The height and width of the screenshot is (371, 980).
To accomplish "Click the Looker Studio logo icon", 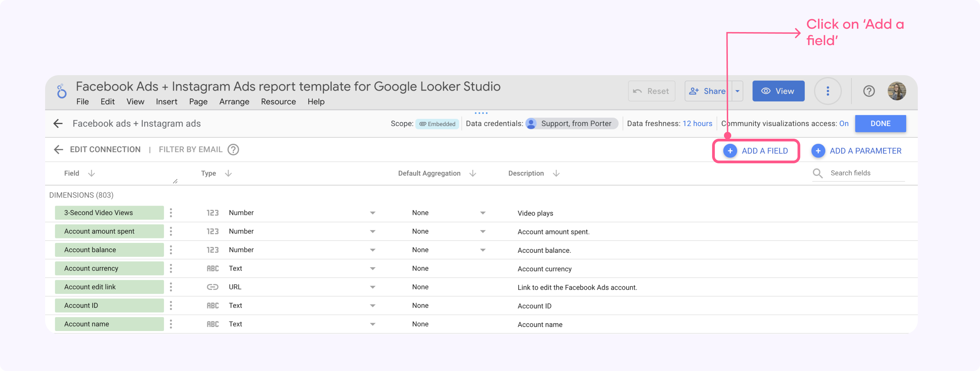I will tap(62, 91).
